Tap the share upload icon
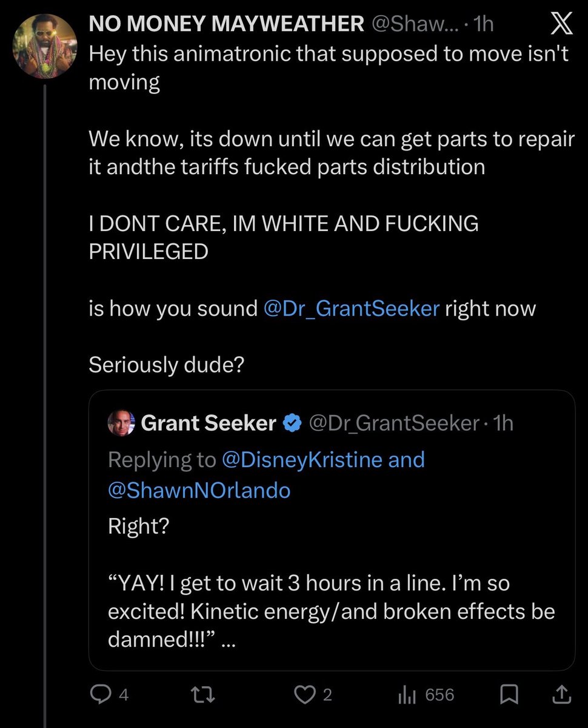The height and width of the screenshot is (728, 588). pos(561,695)
